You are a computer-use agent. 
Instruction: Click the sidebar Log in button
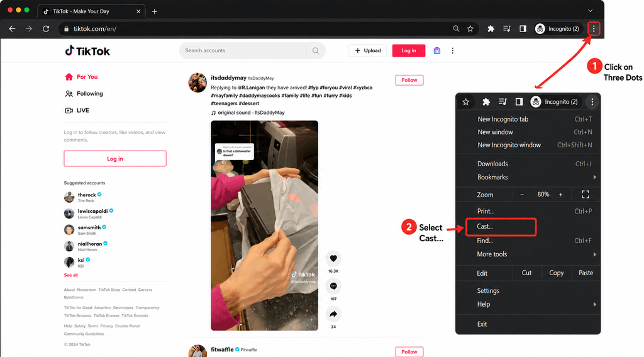(115, 159)
